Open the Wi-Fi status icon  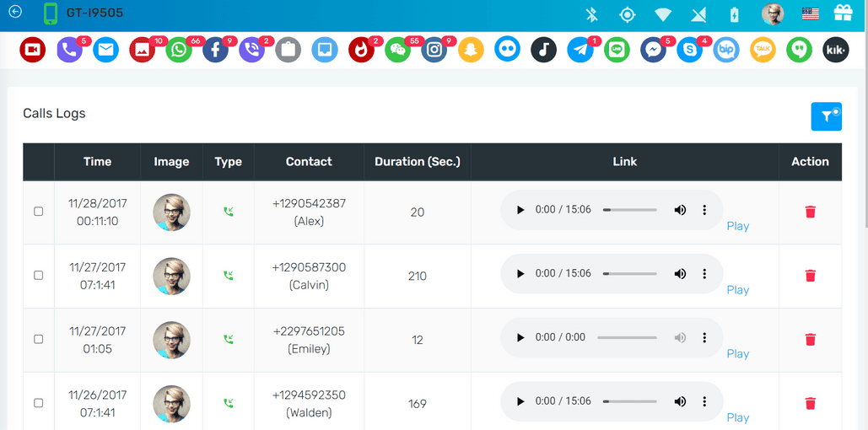663,15
